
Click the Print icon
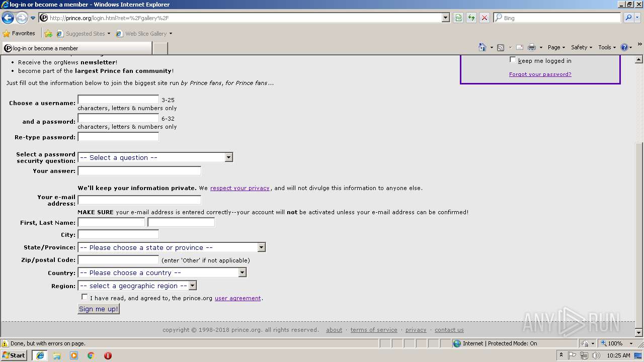(x=532, y=47)
